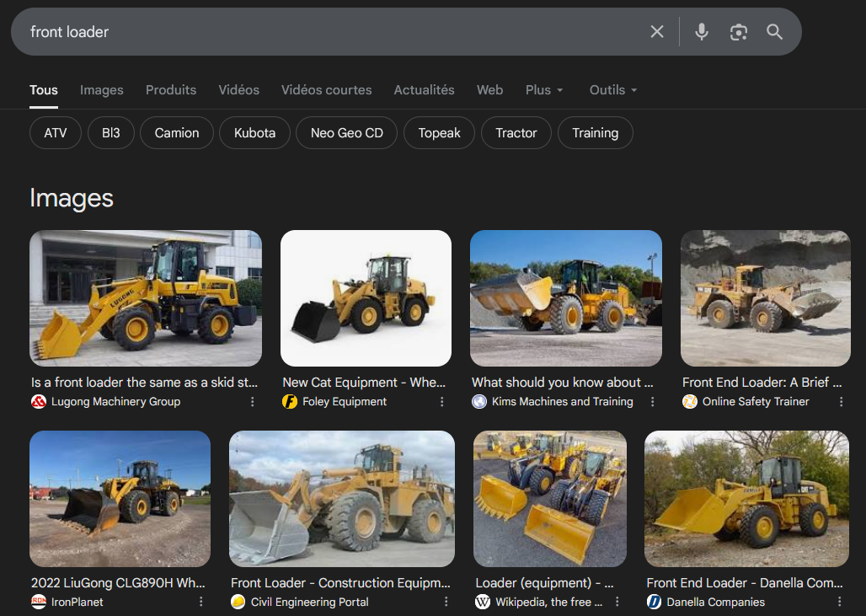The width and height of the screenshot is (866, 616).
Task: Open the Civil Engineering Portal loader thumbnail
Action: click(342, 499)
